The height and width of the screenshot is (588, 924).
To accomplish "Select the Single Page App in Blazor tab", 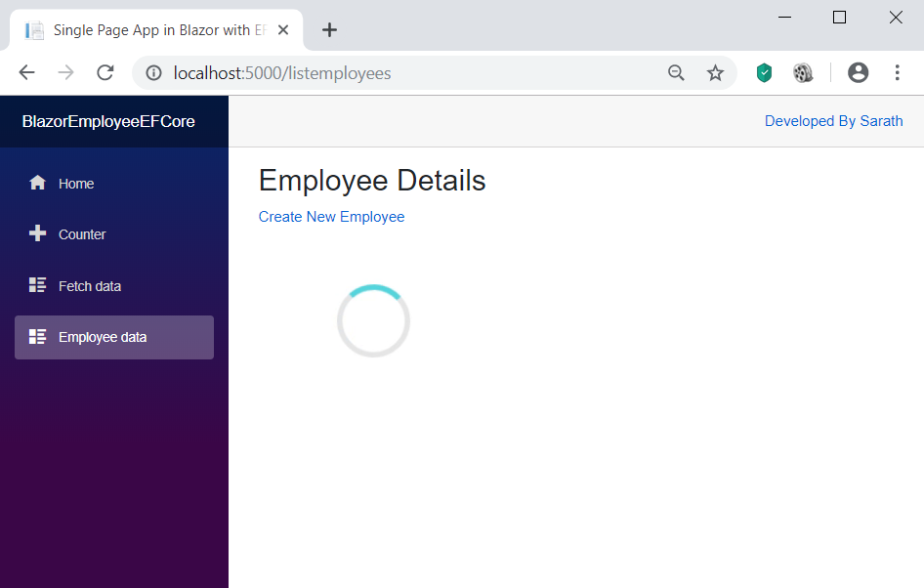I will [156, 30].
